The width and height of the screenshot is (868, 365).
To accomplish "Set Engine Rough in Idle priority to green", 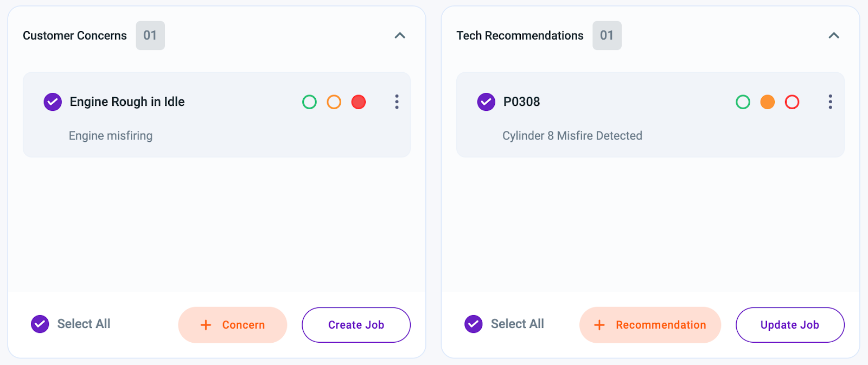I will tap(309, 102).
